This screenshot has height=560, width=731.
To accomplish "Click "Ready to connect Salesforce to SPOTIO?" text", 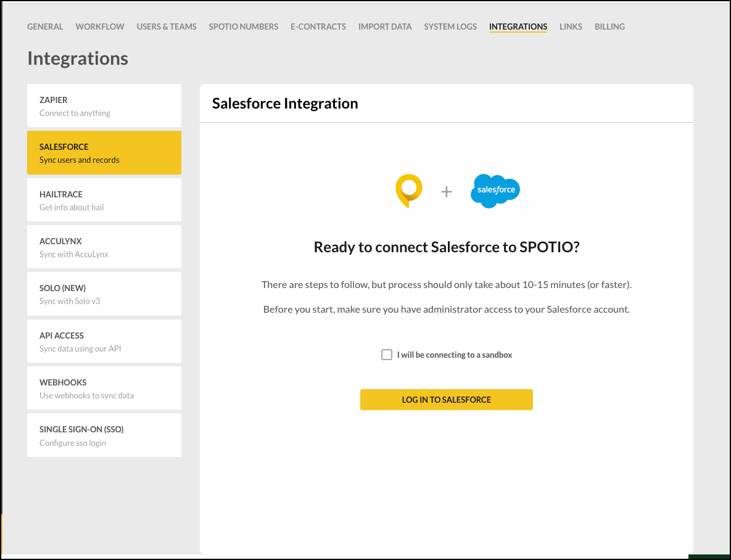I will [x=446, y=247].
